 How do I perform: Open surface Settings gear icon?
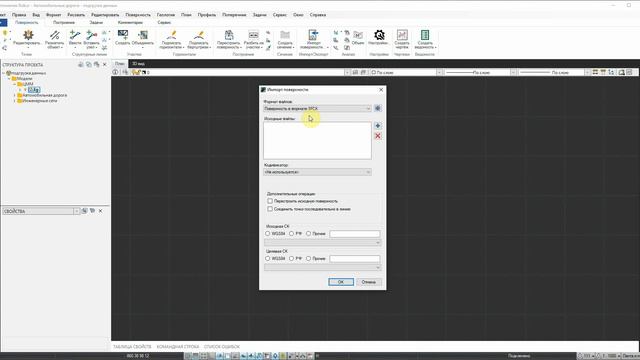379,38
